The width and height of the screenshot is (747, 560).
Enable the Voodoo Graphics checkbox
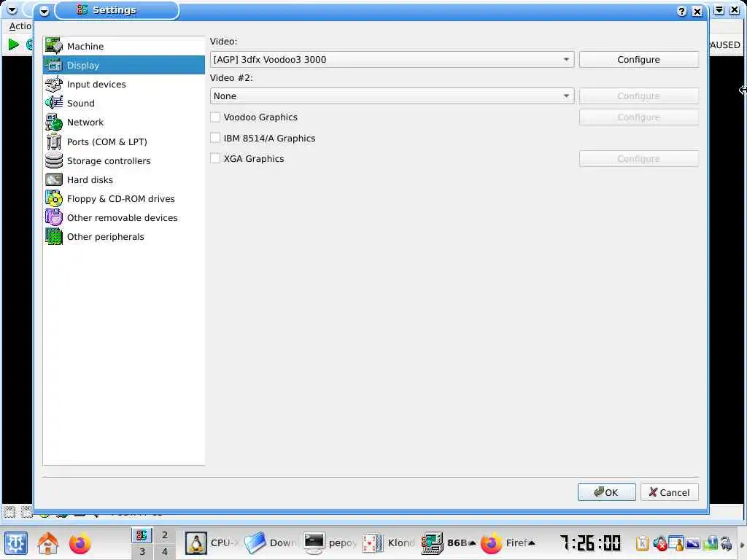click(215, 117)
